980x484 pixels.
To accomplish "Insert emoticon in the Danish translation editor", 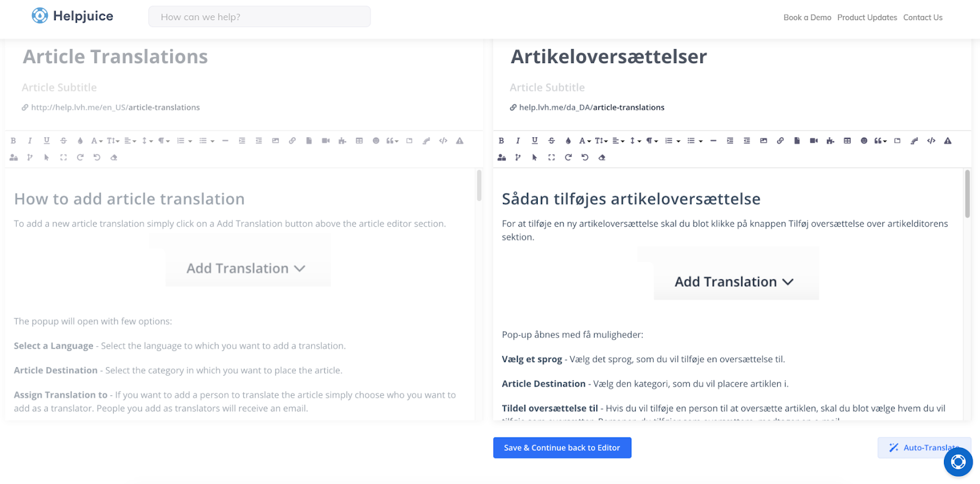I will 864,141.
